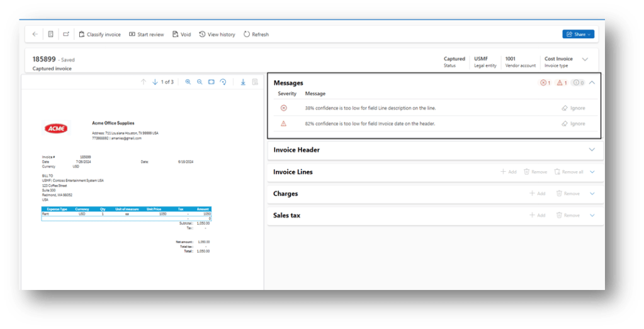
Task: Expand the Invoice Header section
Action: [591, 150]
